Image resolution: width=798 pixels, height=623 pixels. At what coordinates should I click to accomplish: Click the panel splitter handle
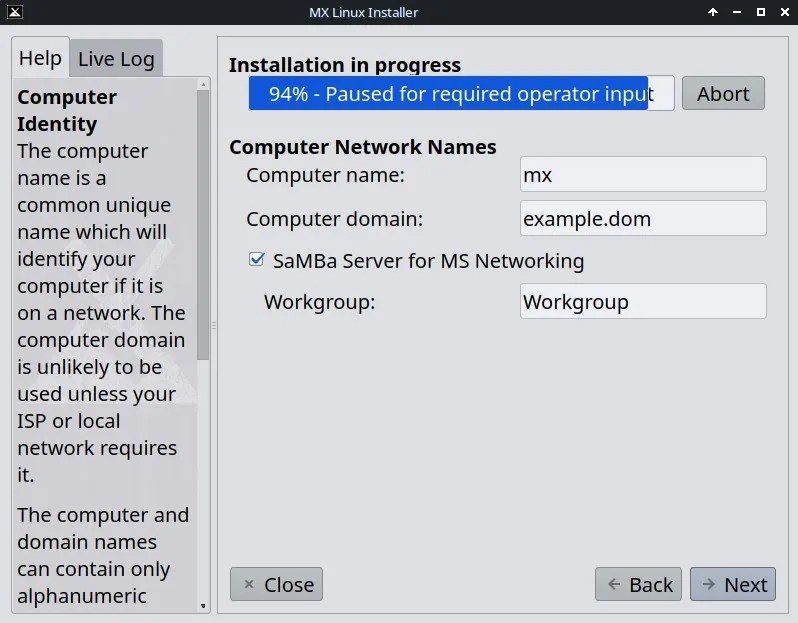(x=214, y=325)
